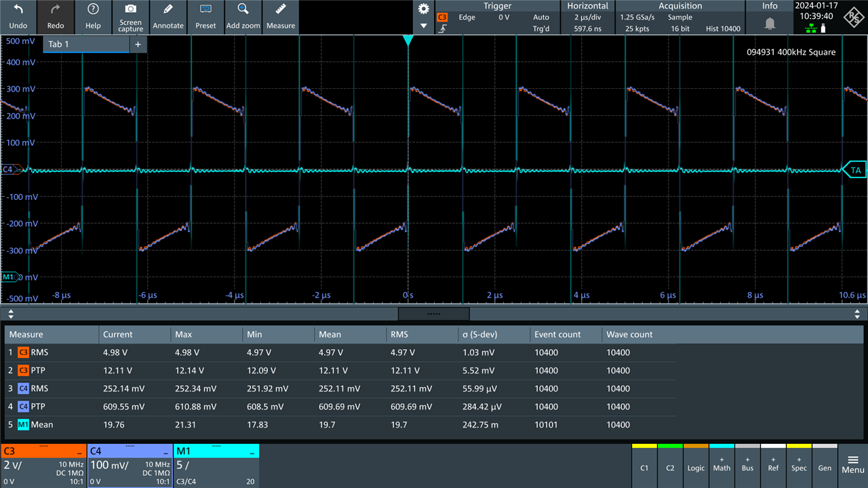Click the '094931 400kHz Square' annotation label
This screenshot has height=488, width=868.
pyautogui.click(x=791, y=52)
